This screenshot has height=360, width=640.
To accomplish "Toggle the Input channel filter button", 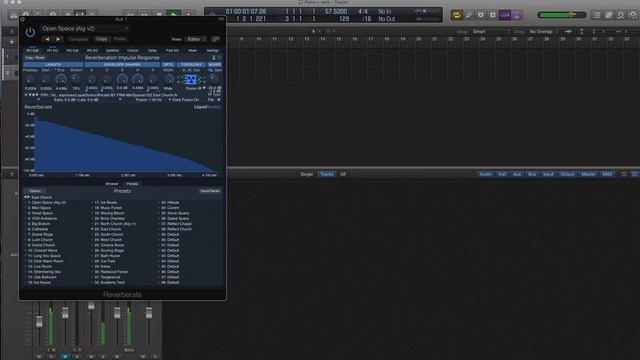I will point(548,174).
